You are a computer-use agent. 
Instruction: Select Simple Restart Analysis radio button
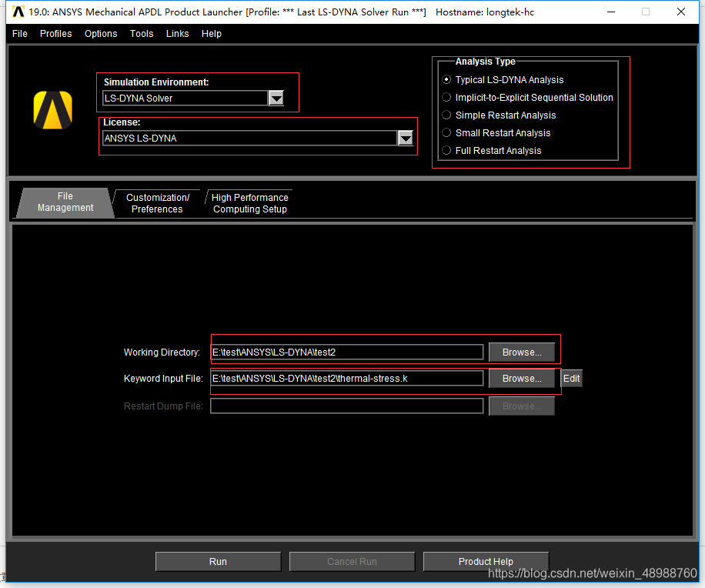point(446,115)
